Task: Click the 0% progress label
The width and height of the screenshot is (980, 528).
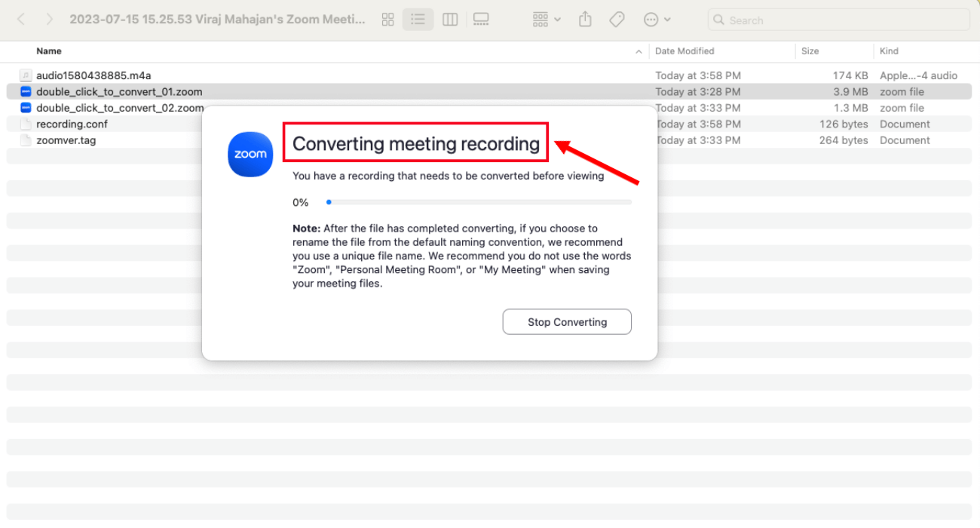Action: click(301, 202)
